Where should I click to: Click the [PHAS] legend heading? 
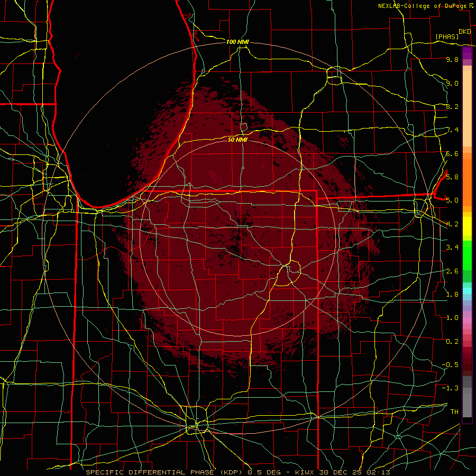(447, 36)
